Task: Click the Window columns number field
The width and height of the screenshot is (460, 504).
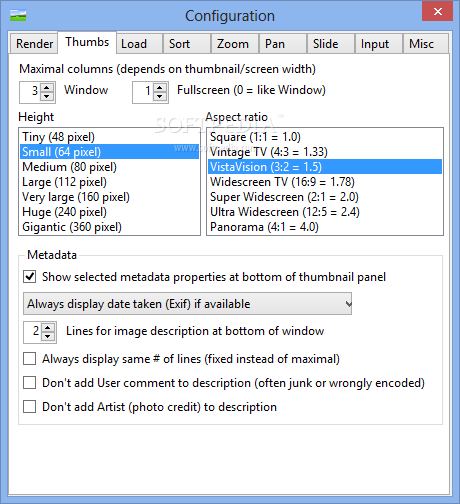Action: (x=30, y=92)
